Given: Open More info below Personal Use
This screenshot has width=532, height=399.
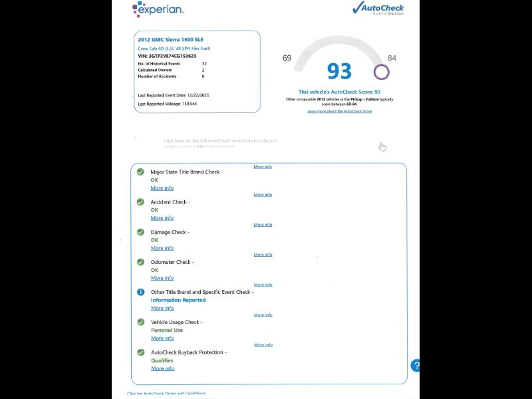Looking at the screenshot, I should click(x=162, y=338).
